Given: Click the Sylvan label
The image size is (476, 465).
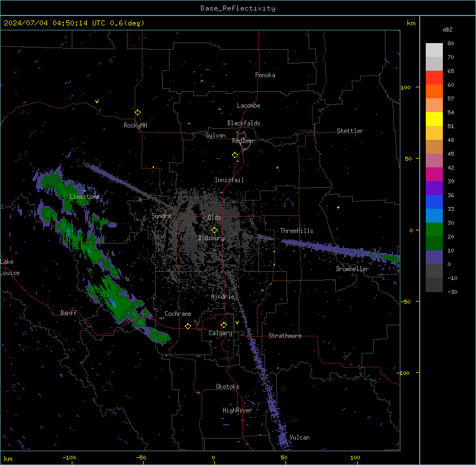Looking at the screenshot, I should click(x=215, y=135).
